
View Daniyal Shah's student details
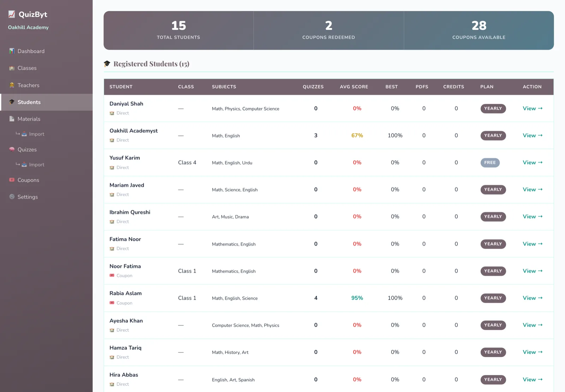point(533,108)
